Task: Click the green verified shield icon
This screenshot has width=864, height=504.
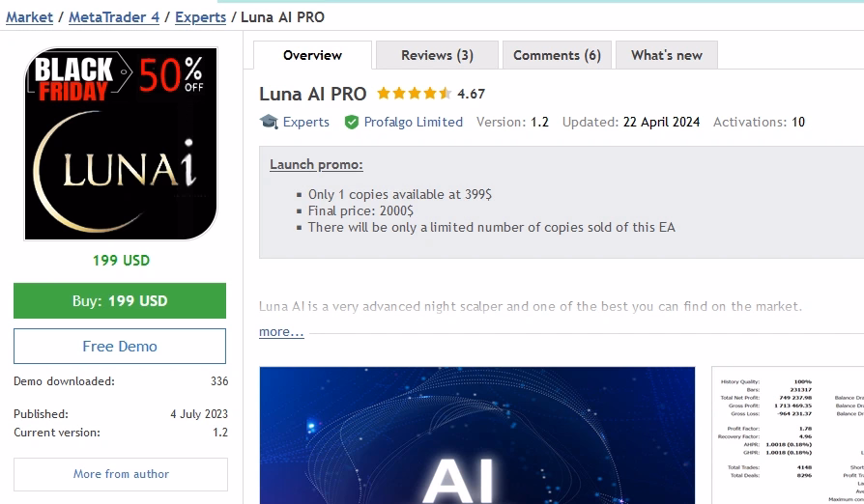Action: coord(352,123)
